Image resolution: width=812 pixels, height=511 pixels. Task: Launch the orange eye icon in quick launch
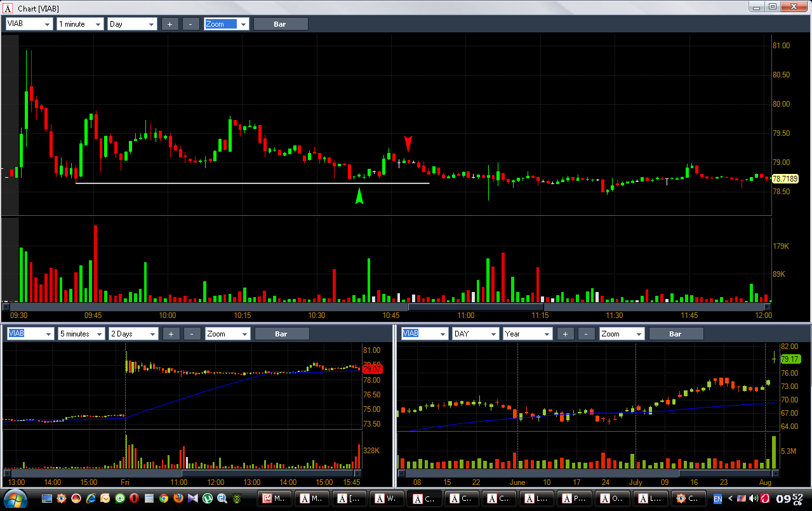(x=62, y=498)
